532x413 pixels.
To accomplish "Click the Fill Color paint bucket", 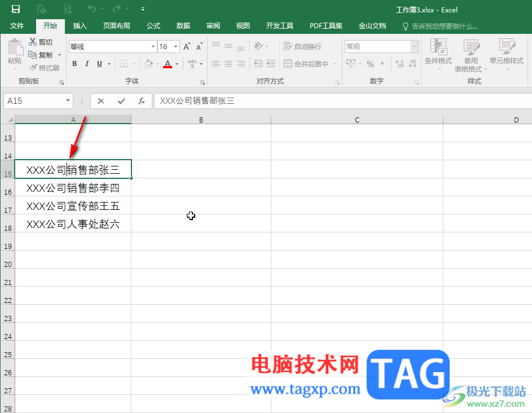I will pos(148,63).
